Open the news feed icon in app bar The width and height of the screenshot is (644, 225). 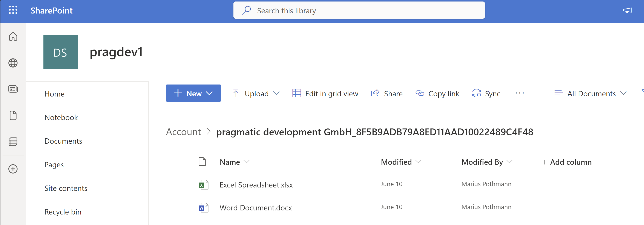tap(13, 89)
